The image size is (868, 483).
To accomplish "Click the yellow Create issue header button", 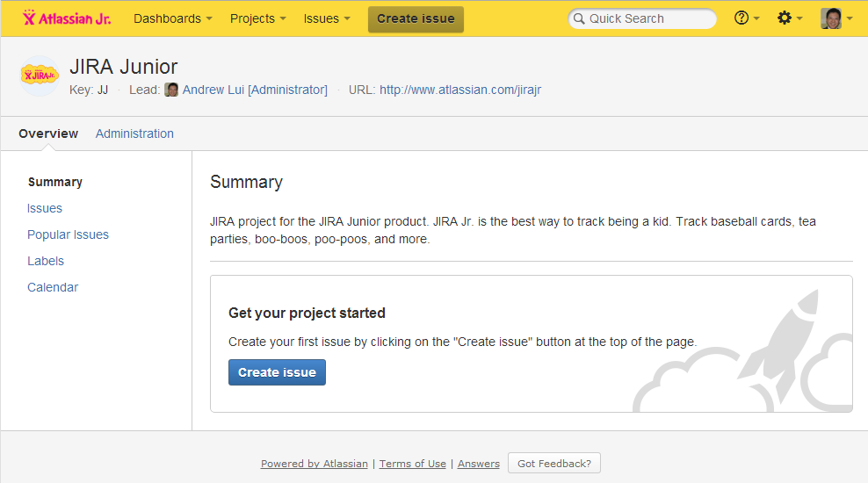I will click(x=416, y=18).
